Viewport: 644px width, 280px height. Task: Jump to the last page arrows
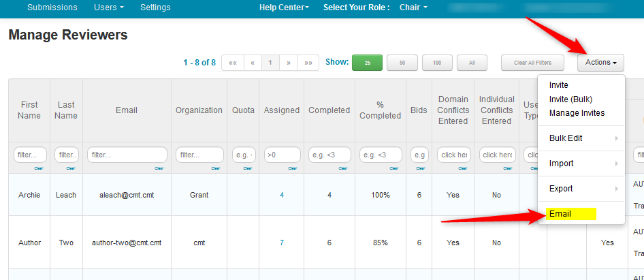pyautogui.click(x=308, y=63)
